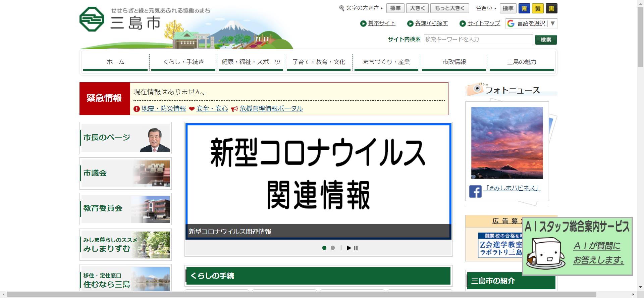Open the 携帯サイト link
The image size is (644, 298).
pos(382,23)
